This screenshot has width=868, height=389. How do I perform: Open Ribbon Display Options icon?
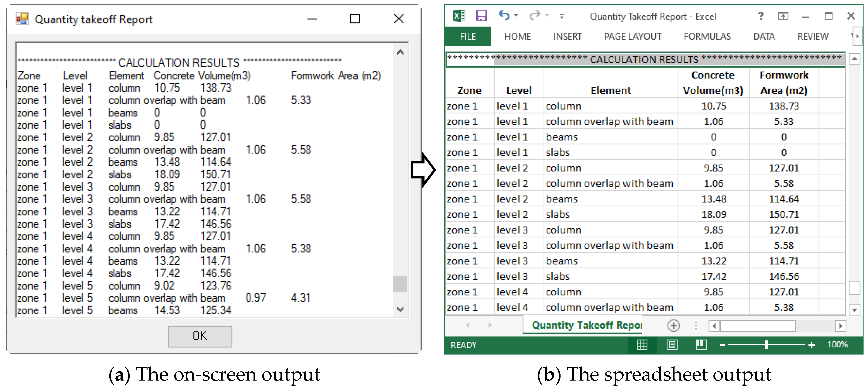(x=783, y=15)
